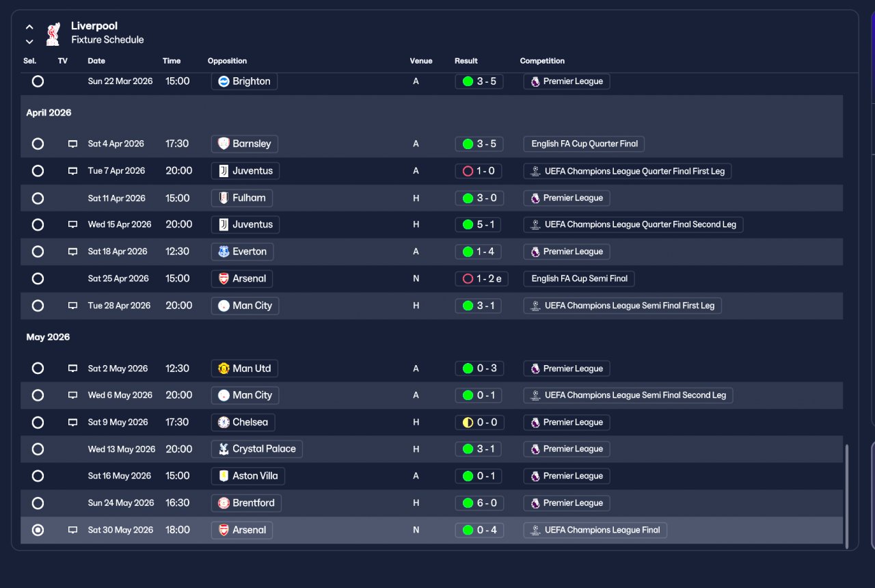The width and height of the screenshot is (875, 588).
Task: Click the Man Utd club badge icon
Action: [x=224, y=369]
